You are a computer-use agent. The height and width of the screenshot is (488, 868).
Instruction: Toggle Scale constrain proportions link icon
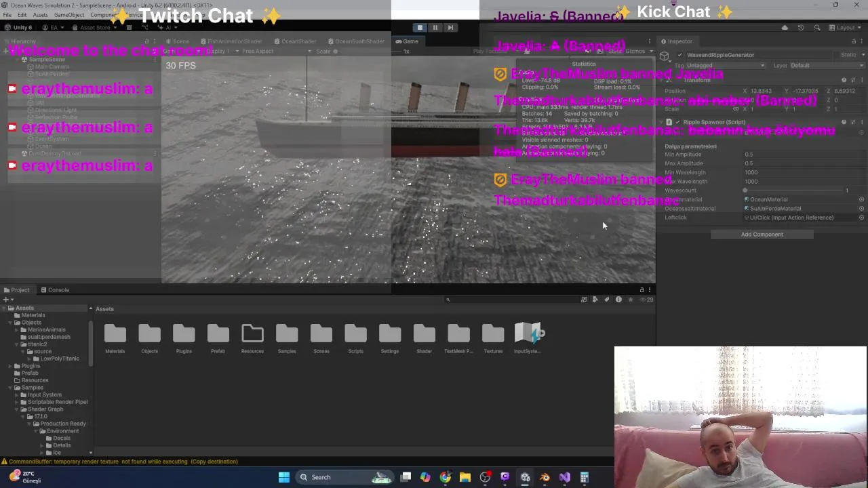tap(734, 108)
